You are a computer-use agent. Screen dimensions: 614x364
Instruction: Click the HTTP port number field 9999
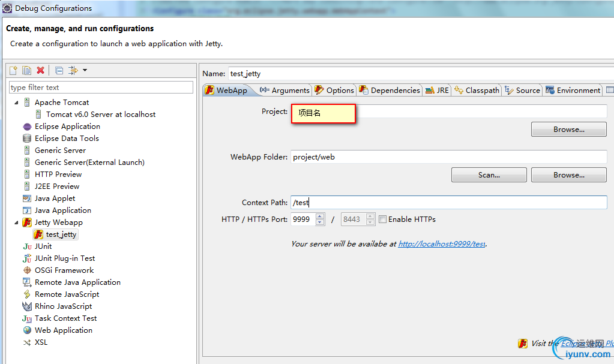[x=303, y=219]
